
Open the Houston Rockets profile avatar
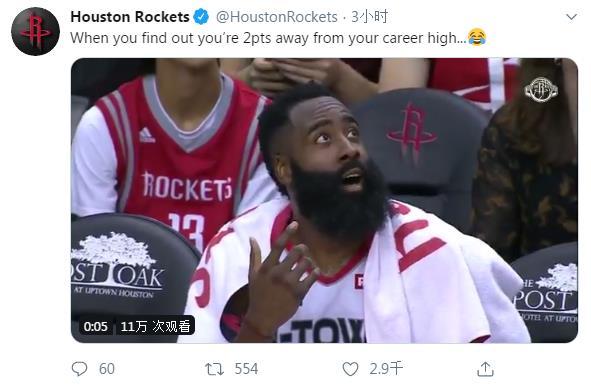[x=35, y=32]
